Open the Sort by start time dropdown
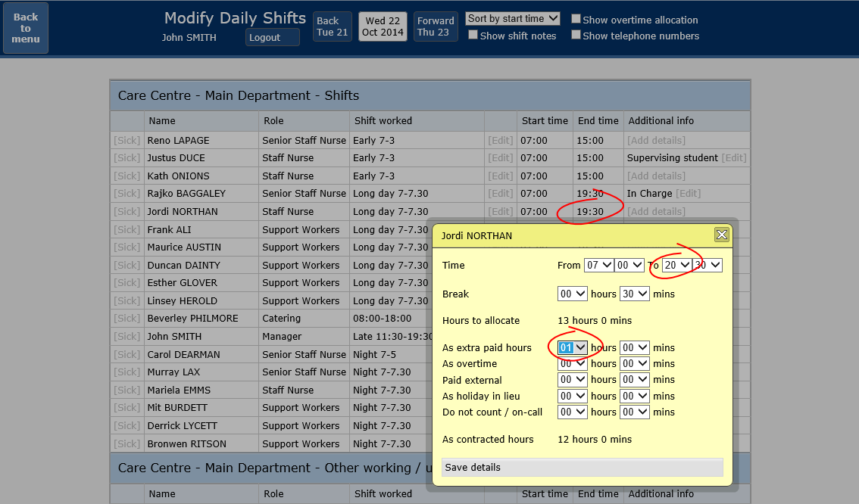859x504 pixels. pos(513,19)
